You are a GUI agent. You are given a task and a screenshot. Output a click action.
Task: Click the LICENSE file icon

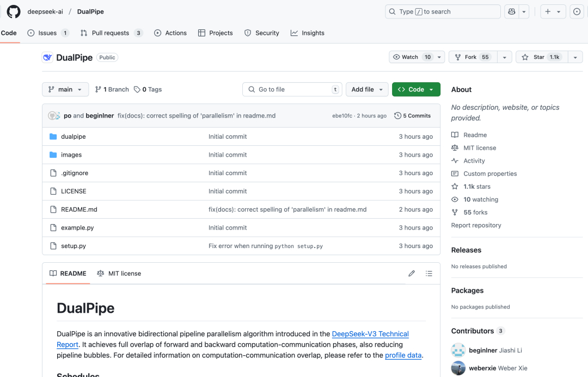pyautogui.click(x=53, y=191)
